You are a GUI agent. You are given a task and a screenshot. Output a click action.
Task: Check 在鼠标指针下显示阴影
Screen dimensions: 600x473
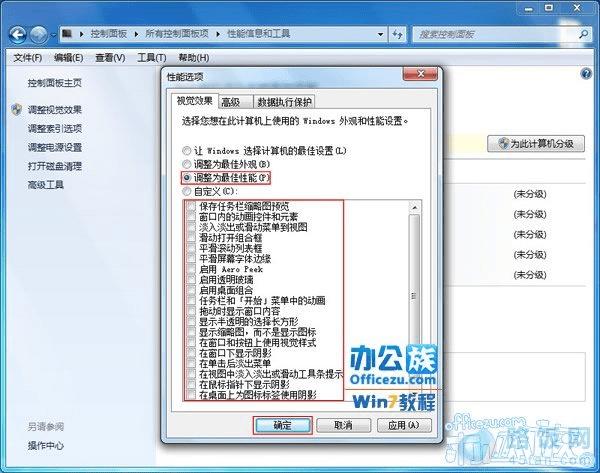coord(191,385)
